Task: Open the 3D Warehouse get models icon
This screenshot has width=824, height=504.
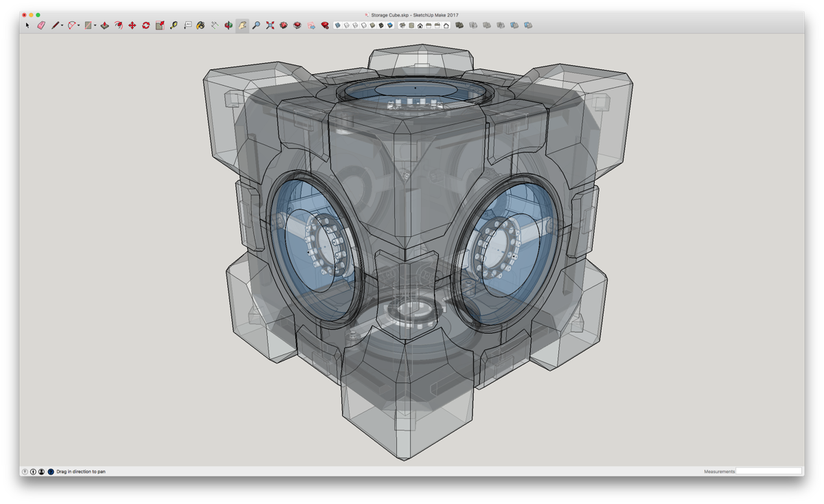Action: 284,25
